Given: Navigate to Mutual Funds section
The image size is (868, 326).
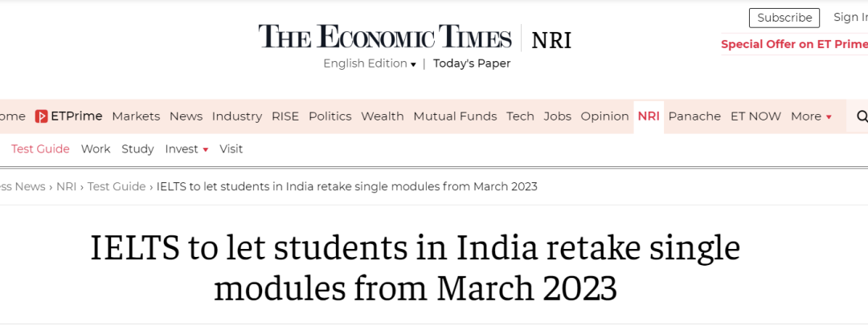Looking at the screenshot, I should pyautogui.click(x=455, y=116).
